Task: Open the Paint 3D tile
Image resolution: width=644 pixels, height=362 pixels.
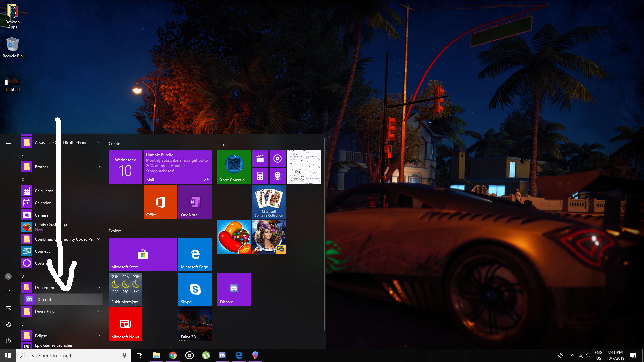Action: (195, 324)
